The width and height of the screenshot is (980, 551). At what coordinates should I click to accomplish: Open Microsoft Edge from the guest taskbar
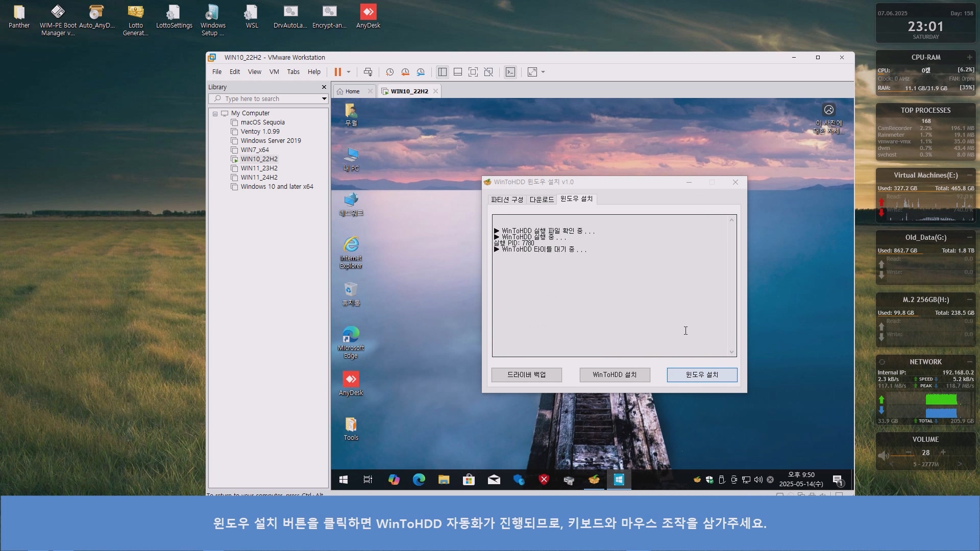(419, 480)
